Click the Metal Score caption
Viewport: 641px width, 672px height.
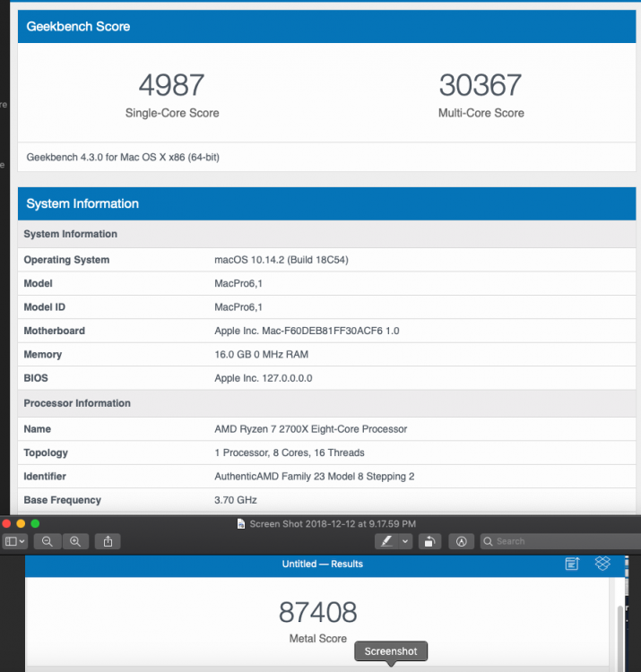[x=317, y=639]
